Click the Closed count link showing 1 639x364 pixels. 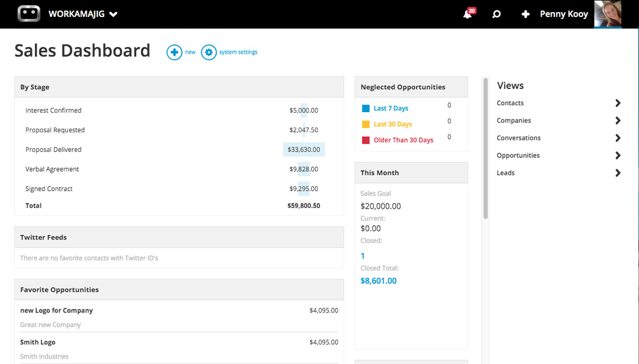coord(362,256)
